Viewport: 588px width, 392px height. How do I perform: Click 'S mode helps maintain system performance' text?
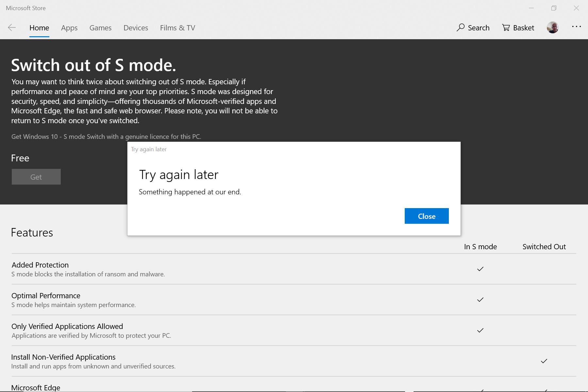coord(73,305)
